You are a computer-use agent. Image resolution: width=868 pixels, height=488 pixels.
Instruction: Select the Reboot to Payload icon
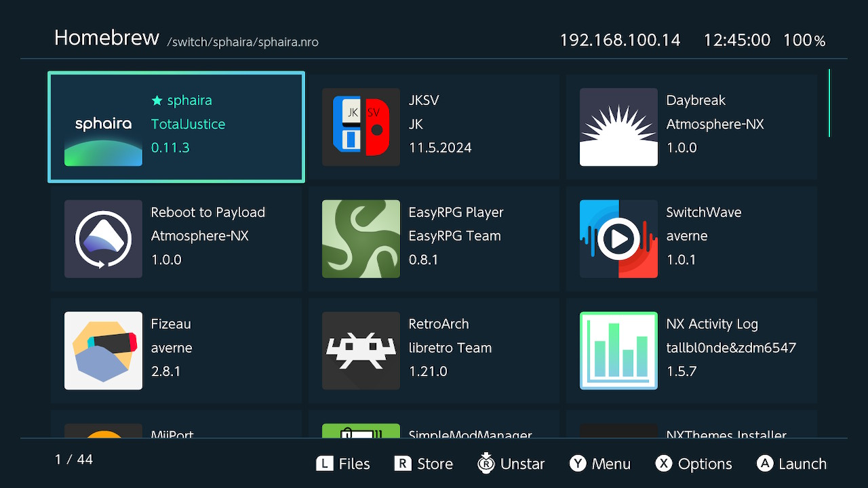(x=103, y=239)
